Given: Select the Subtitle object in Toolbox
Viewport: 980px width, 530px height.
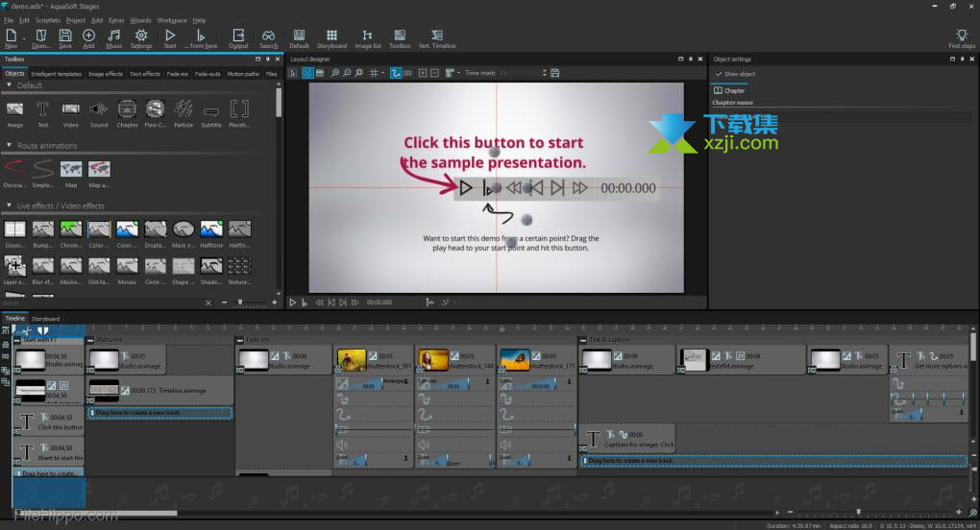Looking at the screenshot, I should [x=211, y=113].
